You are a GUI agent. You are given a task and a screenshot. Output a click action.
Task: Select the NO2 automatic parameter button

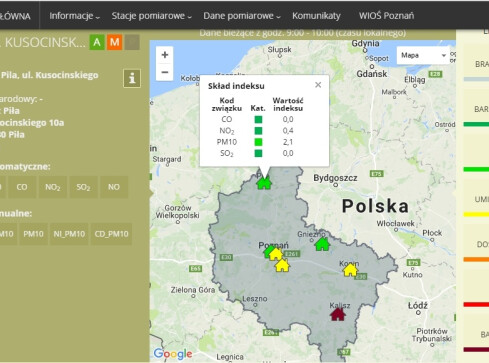tap(53, 187)
